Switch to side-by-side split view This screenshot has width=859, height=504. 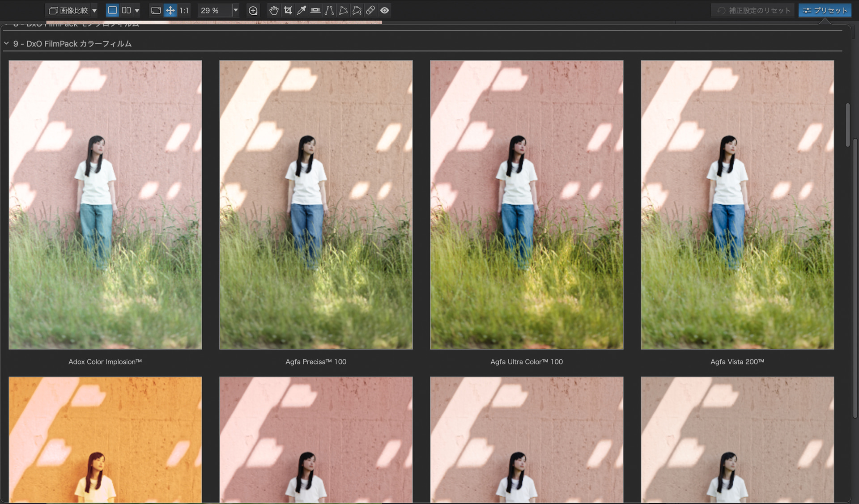pyautogui.click(x=126, y=10)
